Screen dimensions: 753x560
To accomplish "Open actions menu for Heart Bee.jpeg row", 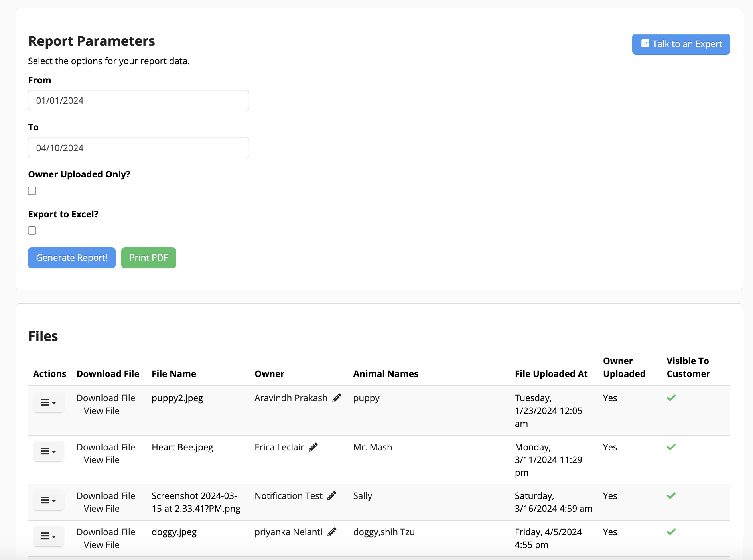I will (x=48, y=451).
